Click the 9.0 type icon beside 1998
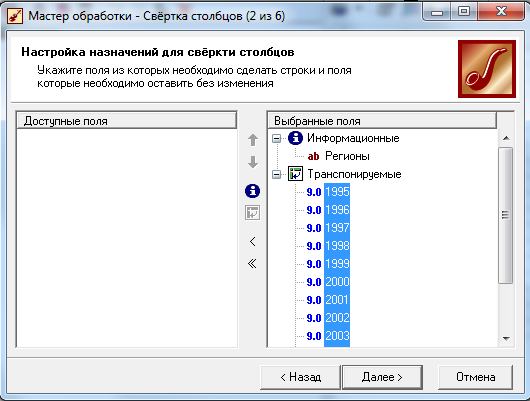This screenshot has height=401, width=530. [x=314, y=246]
